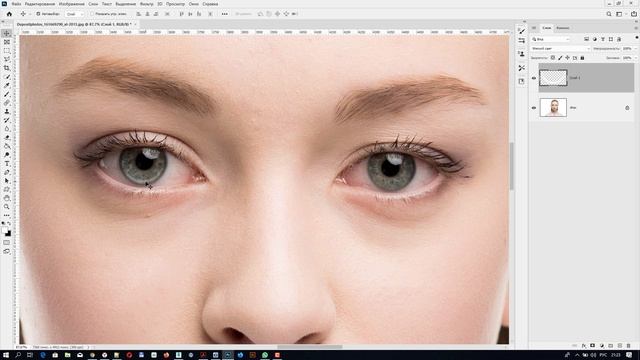Open the Справка menu
Viewport: 640px width, 360px height.
210,4
